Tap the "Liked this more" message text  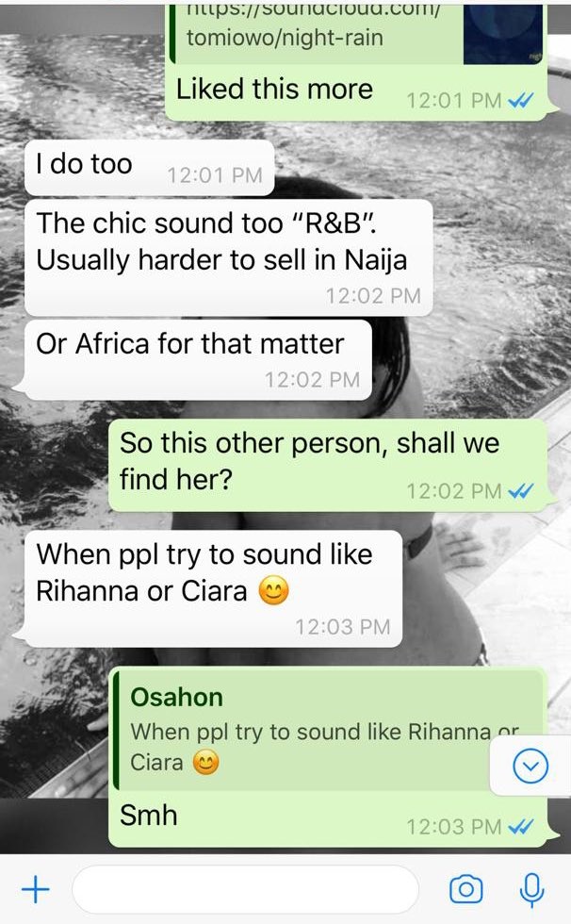click(274, 90)
